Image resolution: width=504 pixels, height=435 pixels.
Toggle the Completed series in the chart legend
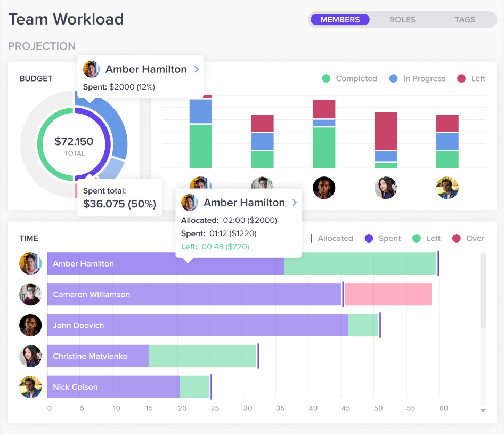[349, 78]
